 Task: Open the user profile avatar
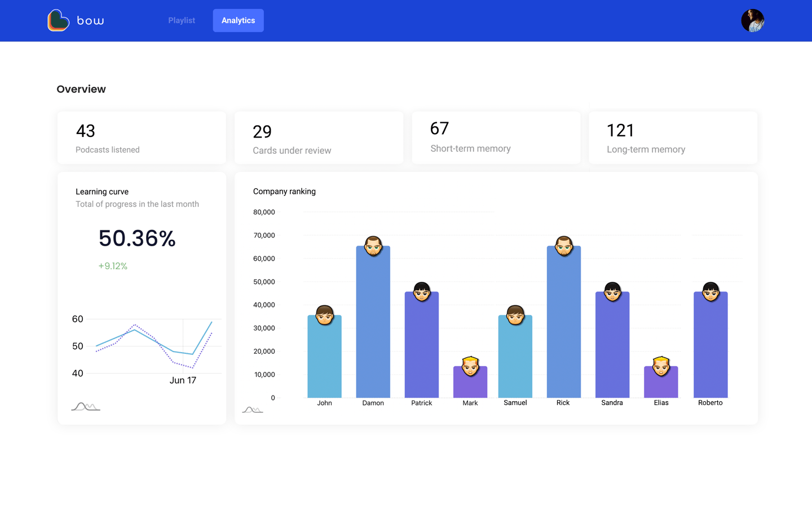tap(753, 20)
